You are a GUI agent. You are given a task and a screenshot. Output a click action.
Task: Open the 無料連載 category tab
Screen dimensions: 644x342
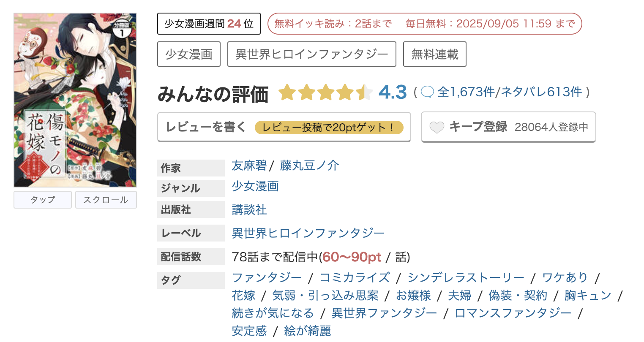click(x=434, y=54)
